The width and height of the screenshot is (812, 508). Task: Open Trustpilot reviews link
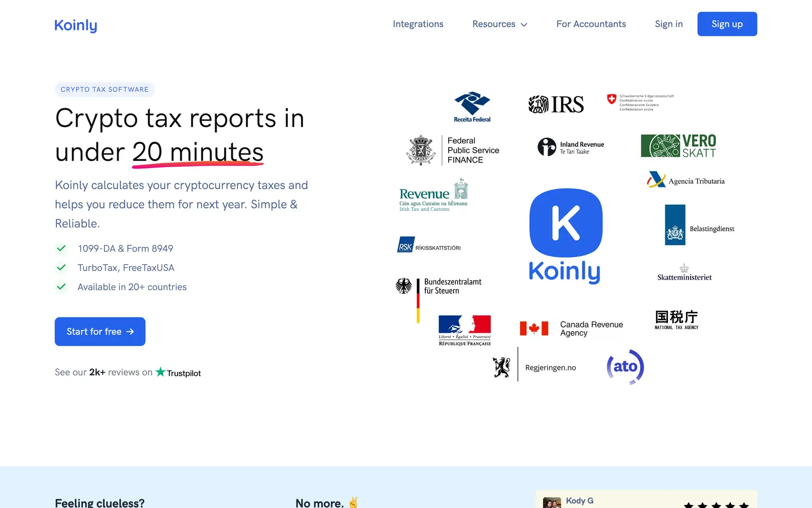[x=178, y=372]
